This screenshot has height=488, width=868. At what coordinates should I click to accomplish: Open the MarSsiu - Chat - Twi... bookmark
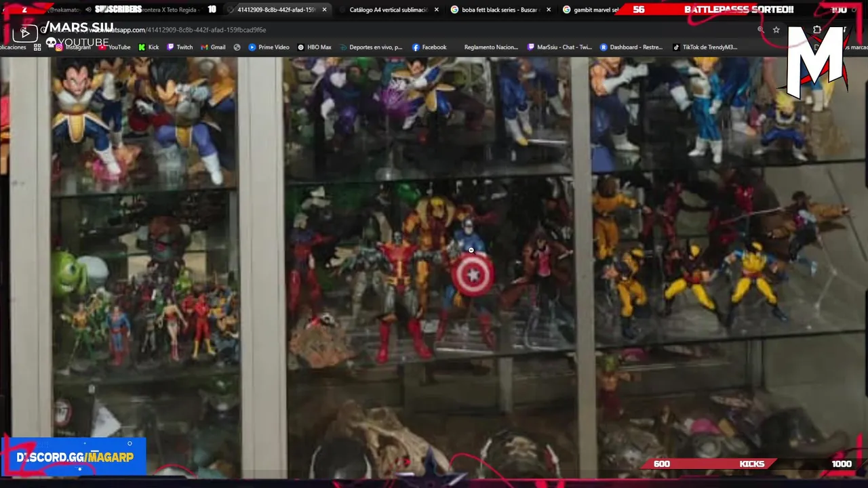559,47
